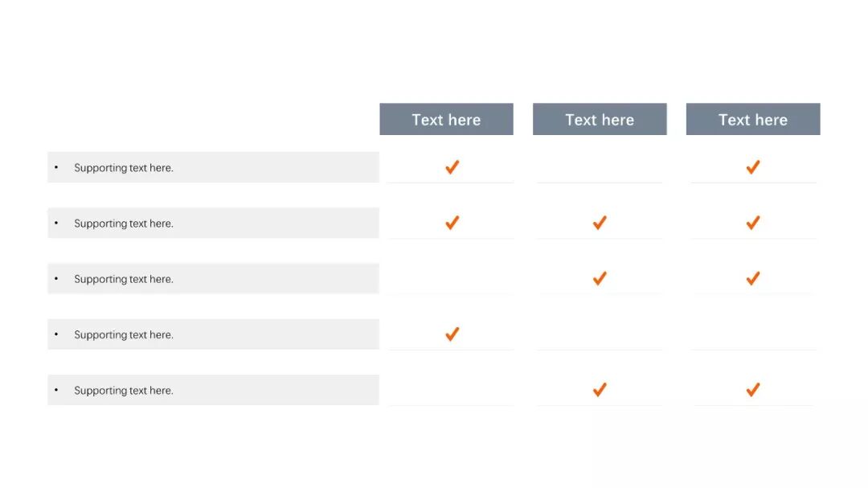Viewport: 868px width, 488px height.
Task: Click the first "Supporting text here." row label
Action: 124,168
